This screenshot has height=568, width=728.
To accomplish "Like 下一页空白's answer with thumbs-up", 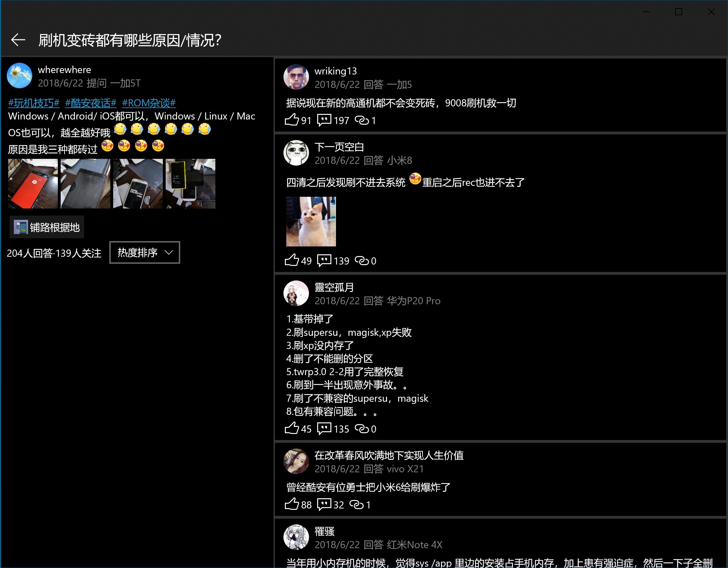I will (292, 260).
